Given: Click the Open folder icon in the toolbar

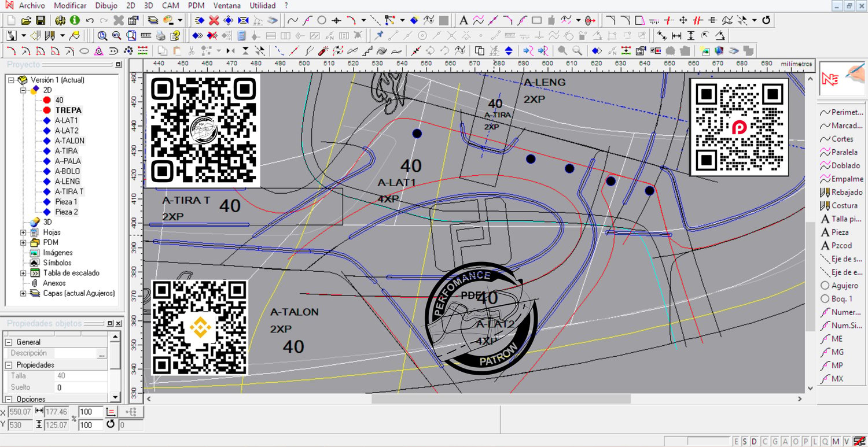Looking at the screenshot, I should (x=26, y=21).
